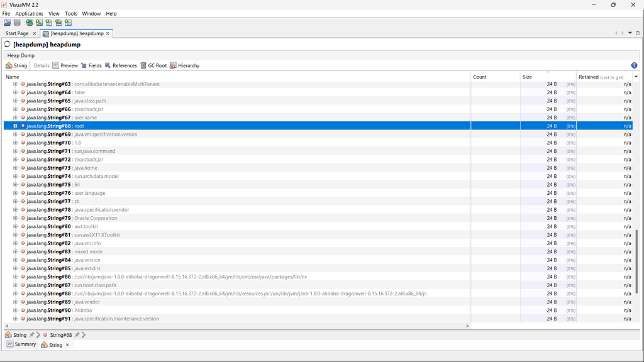Toggle the Preview details view
644x362 pixels.
tap(65, 65)
